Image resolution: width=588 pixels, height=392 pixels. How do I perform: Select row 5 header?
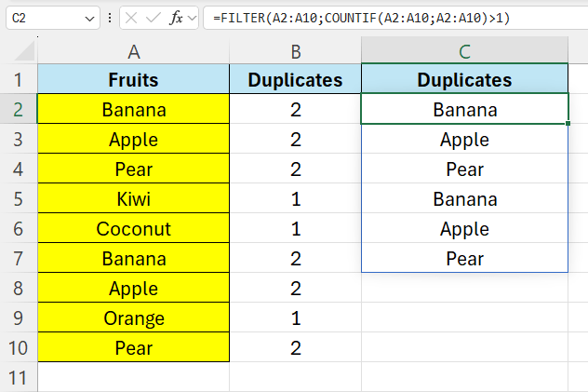[18, 199]
